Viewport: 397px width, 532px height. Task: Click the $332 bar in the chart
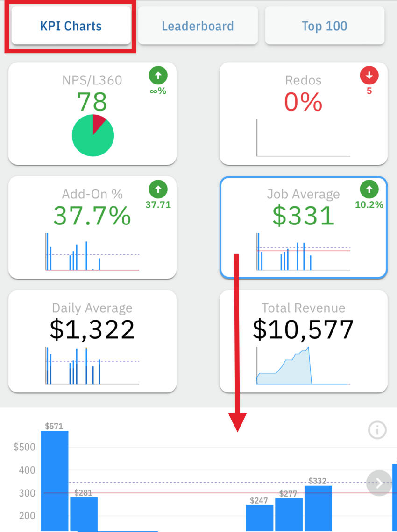pyautogui.click(x=318, y=509)
